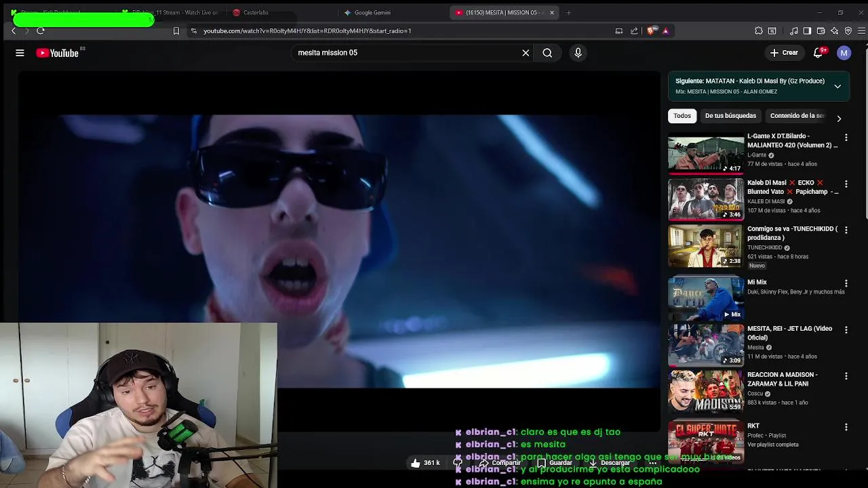
Task: Save video with Guardar button
Action: [x=555, y=463]
